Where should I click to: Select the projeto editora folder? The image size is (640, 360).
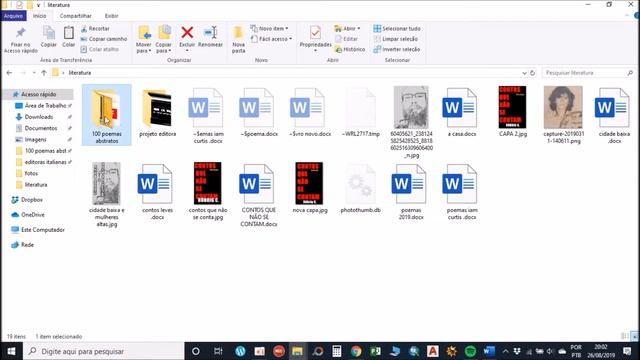click(x=158, y=112)
